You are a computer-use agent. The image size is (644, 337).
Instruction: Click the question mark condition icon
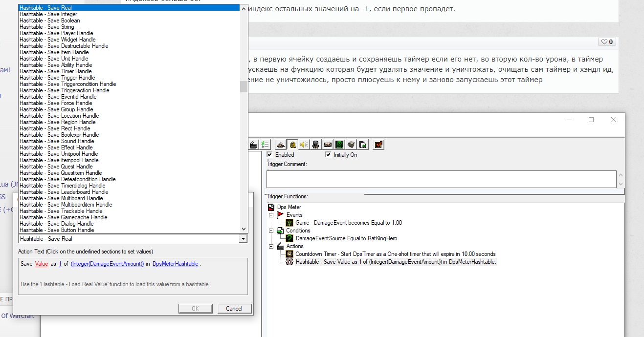coord(289,238)
